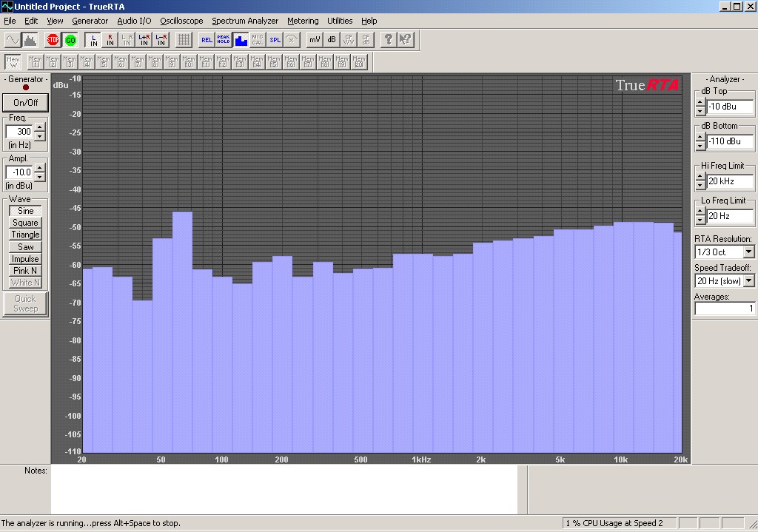Click the REL relative mode icon

pyautogui.click(x=207, y=40)
